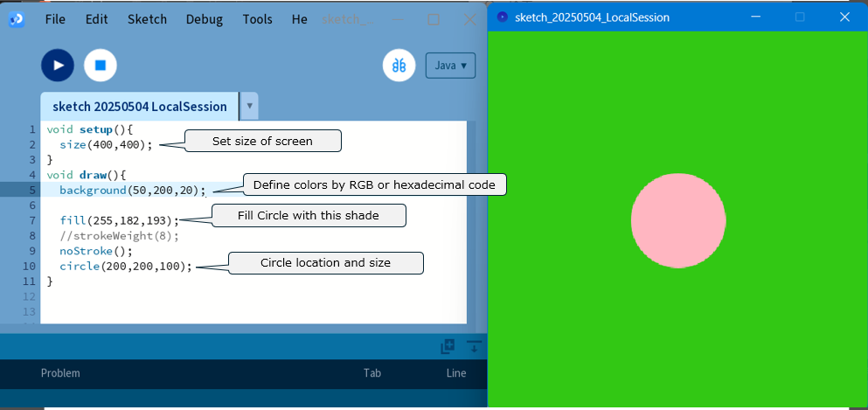Click the fill(255,182,193); code line
This screenshot has width=868, height=410.
click(120, 220)
